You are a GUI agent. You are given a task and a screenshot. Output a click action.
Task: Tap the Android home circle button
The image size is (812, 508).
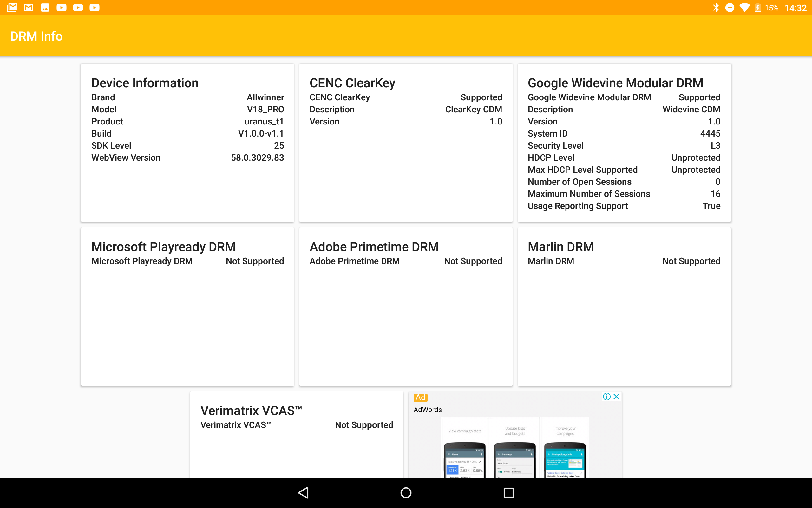(x=406, y=492)
